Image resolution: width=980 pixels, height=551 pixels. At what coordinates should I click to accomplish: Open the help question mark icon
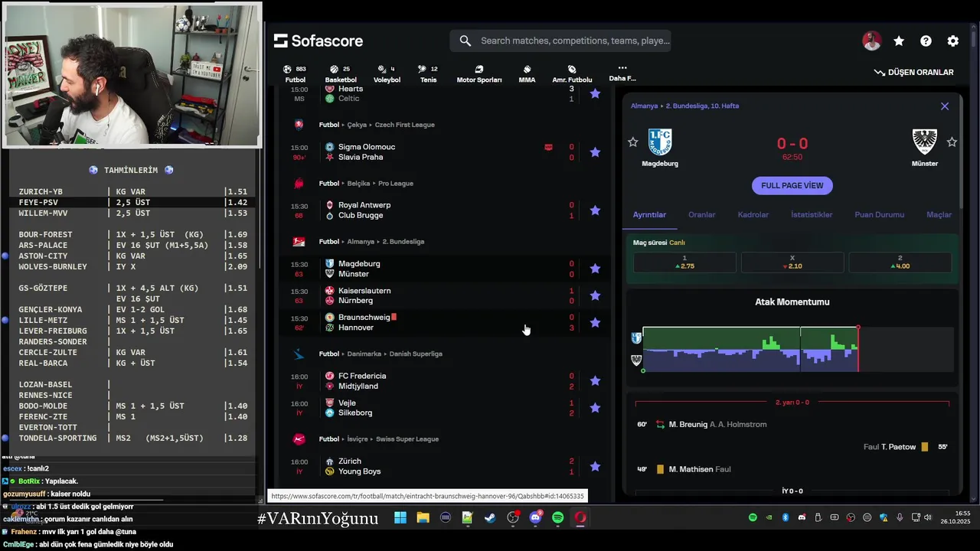pyautogui.click(x=926, y=41)
